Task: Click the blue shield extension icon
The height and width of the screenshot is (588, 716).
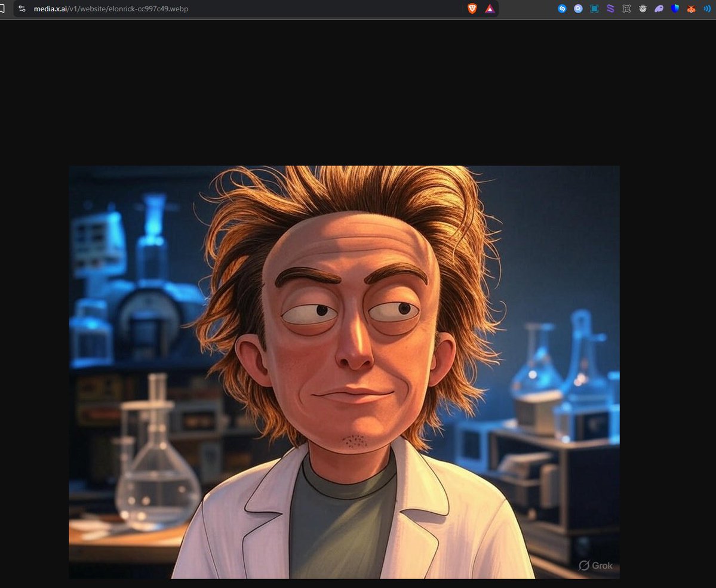Action: click(x=675, y=9)
